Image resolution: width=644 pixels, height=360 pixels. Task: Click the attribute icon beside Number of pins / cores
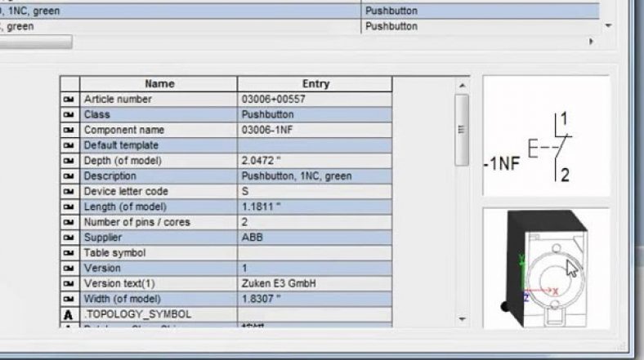(x=69, y=222)
